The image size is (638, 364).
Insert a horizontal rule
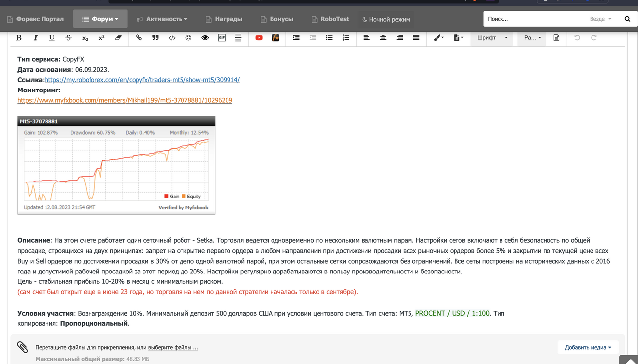238,38
